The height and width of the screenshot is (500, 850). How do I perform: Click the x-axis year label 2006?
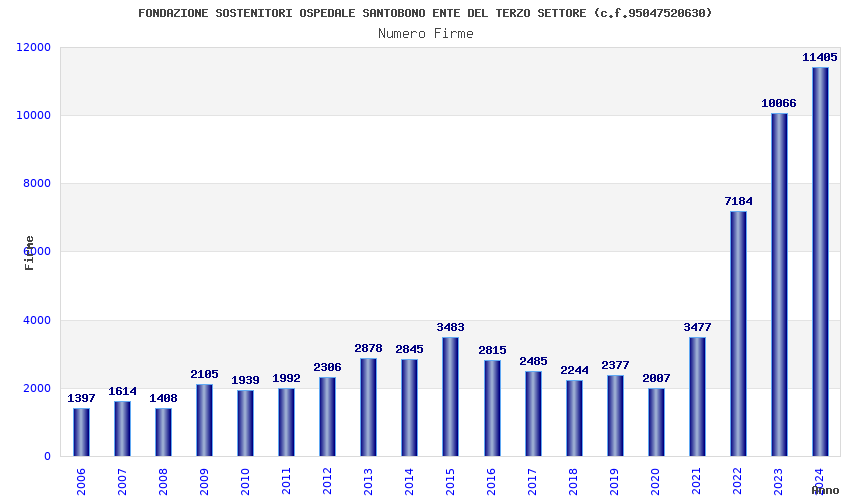click(x=81, y=482)
